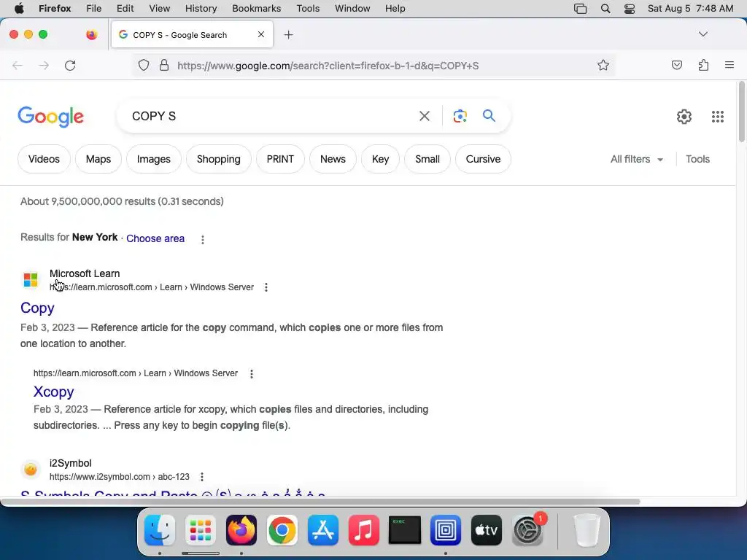747x560 pixels.
Task: Open three-dot menu for Xcopy result
Action: click(x=252, y=374)
